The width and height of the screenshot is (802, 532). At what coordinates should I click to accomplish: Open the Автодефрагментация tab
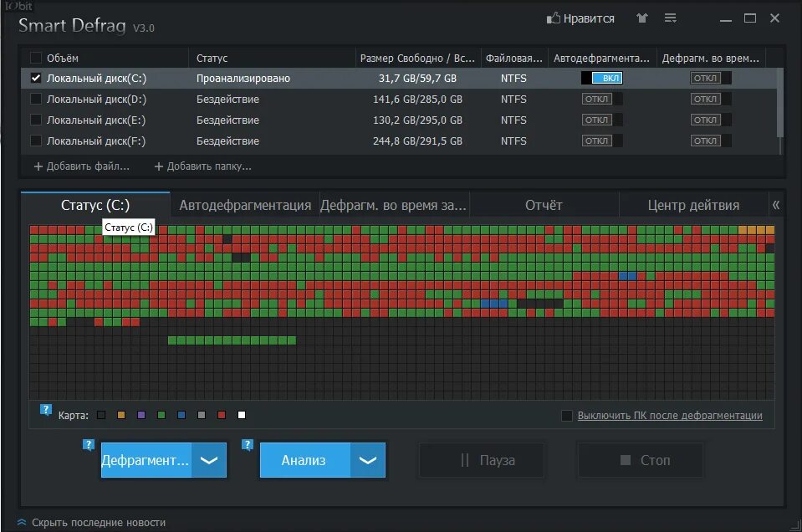(245, 205)
